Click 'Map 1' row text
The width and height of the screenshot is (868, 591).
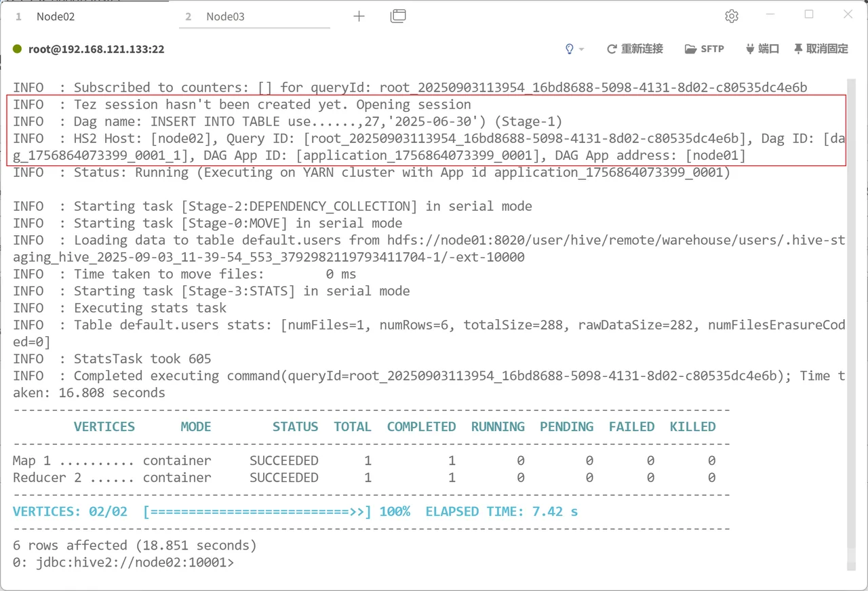32,461
